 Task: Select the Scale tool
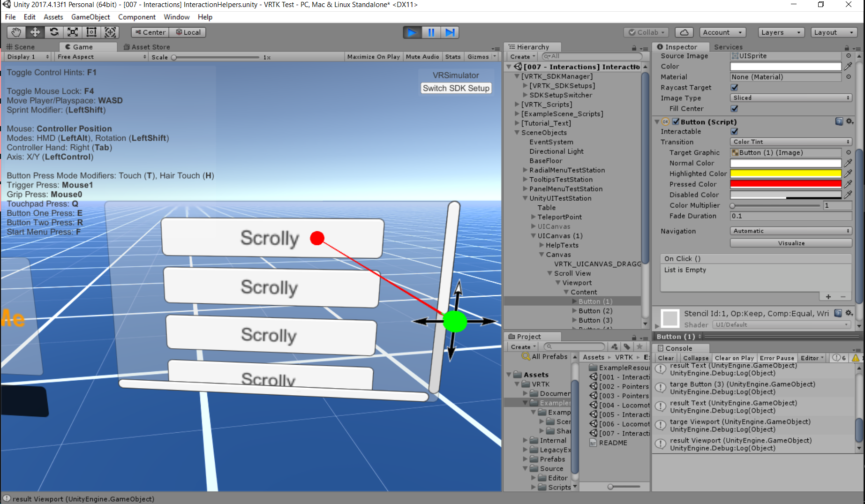coord(72,32)
